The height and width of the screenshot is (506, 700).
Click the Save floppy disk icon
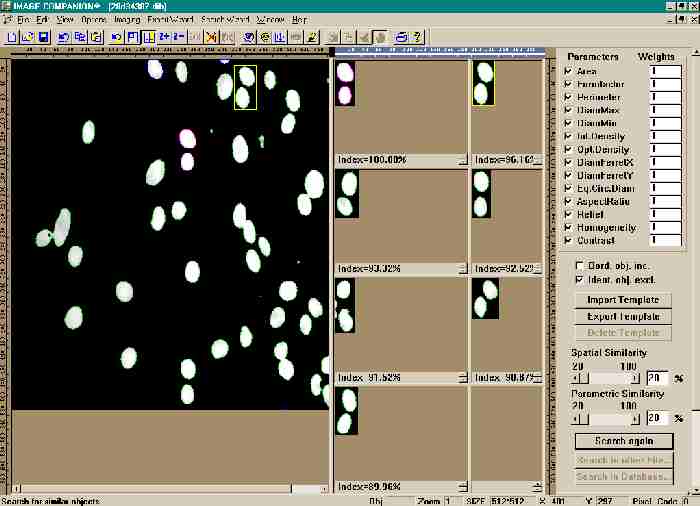[x=44, y=37]
